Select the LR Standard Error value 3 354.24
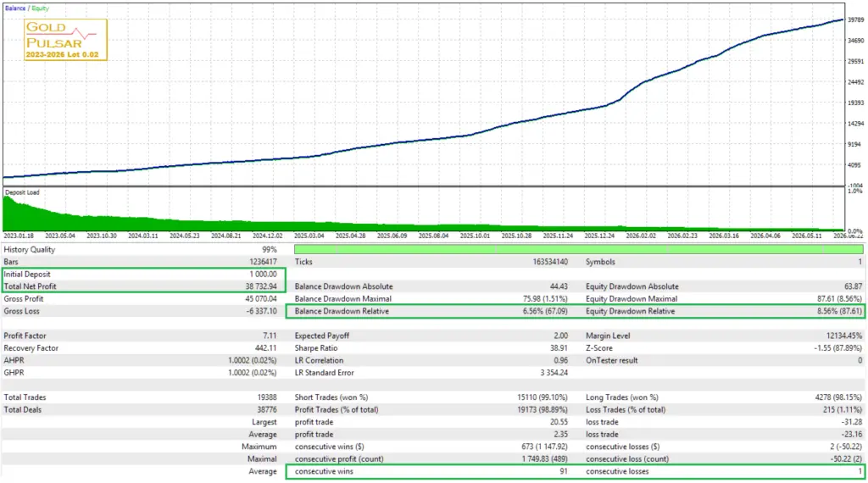Image resolution: width=868 pixels, height=483 pixels. (554, 373)
